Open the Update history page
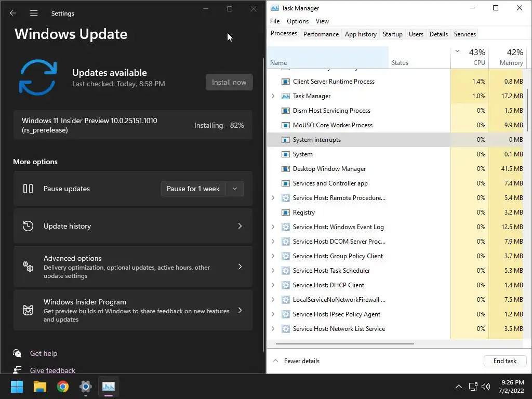This screenshot has height=399, width=532. pos(133,226)
